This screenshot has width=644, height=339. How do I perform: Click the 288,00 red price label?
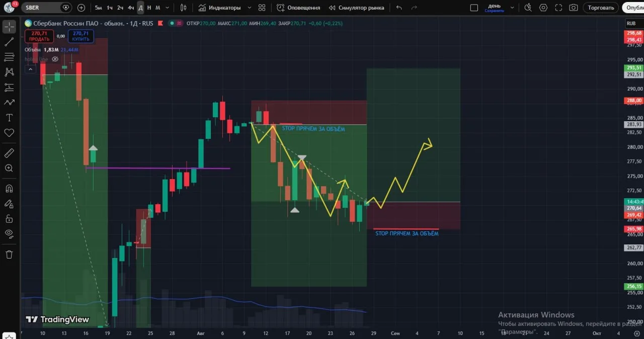[x=634, y=101]
